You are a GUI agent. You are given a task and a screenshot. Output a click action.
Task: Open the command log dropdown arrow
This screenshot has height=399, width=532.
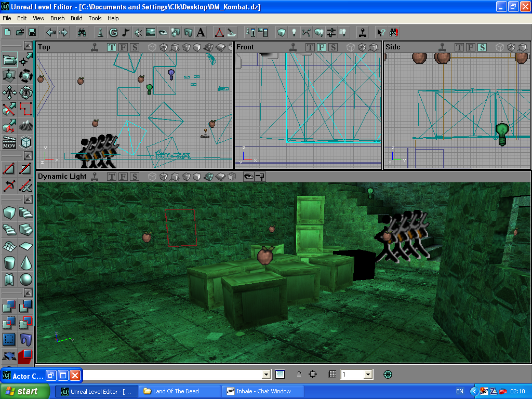(x=267, y=374)
